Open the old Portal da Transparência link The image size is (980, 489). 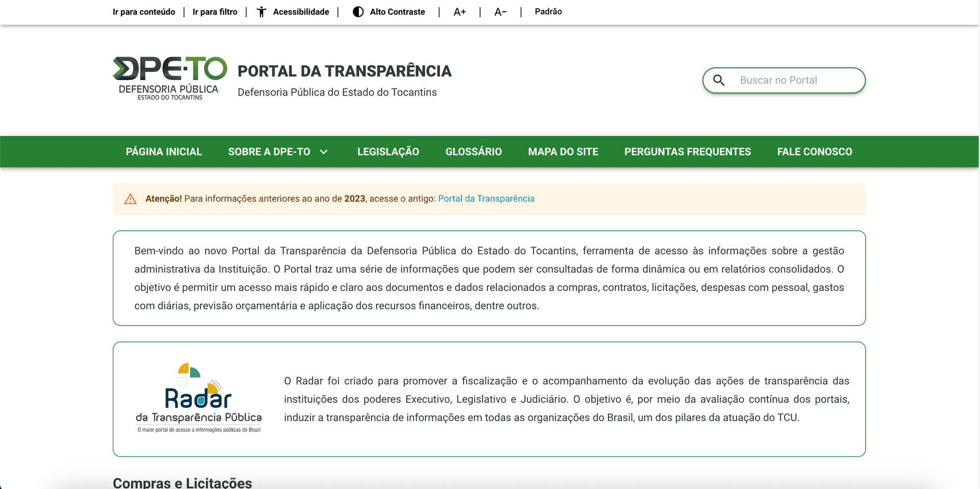485,199
